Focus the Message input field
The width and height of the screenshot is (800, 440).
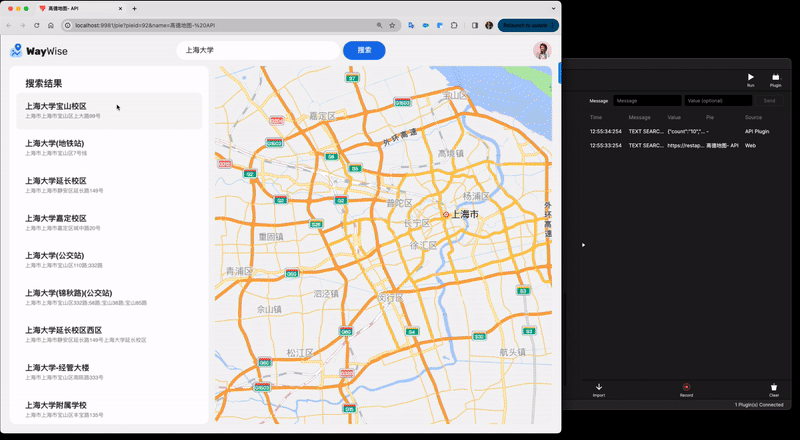coord(646,100)
